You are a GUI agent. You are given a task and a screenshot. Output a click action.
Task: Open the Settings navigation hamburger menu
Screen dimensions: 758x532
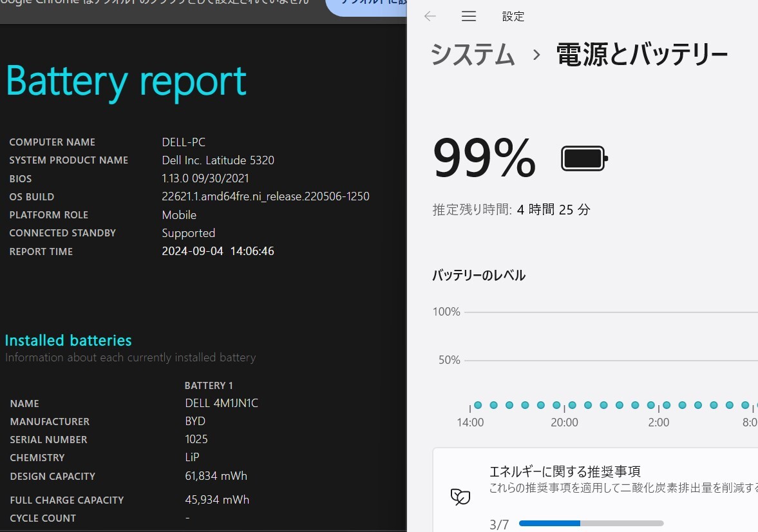pyautogui.click(x=468, y=16)
